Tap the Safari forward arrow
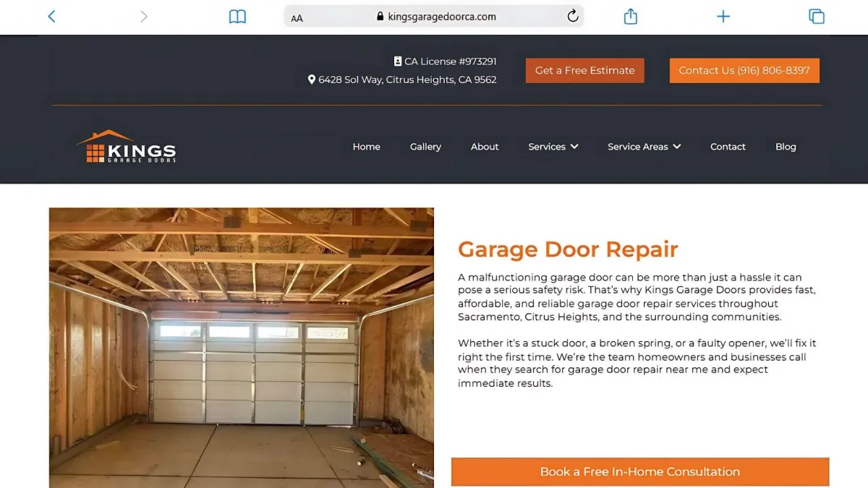 143,16
